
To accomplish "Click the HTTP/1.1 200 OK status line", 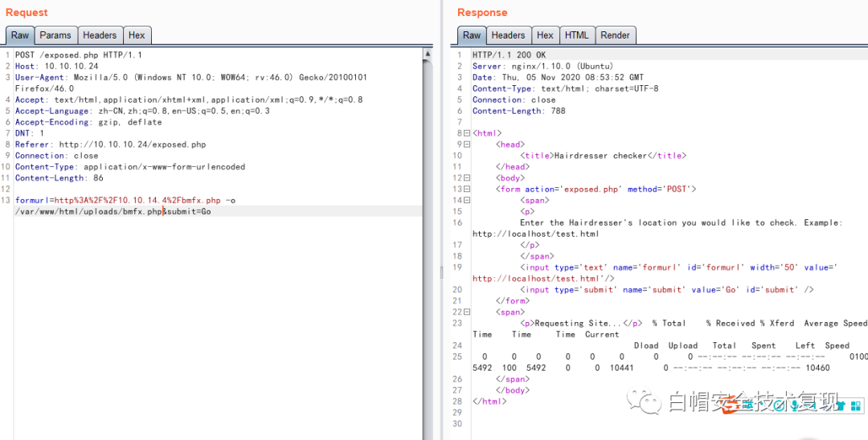I will click(509, 55).
